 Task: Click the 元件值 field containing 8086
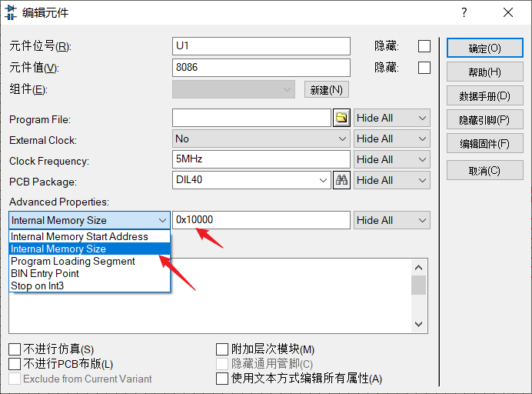click(x=261, y=68)
